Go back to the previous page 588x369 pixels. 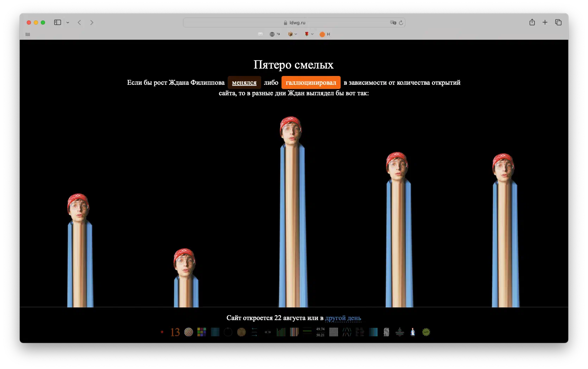click(80, 23)
